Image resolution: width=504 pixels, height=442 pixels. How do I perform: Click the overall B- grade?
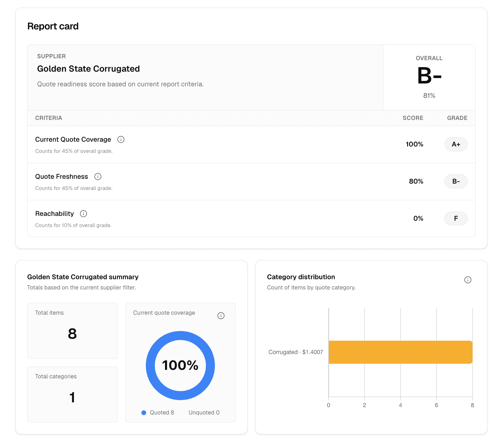(x=429, y=76)
